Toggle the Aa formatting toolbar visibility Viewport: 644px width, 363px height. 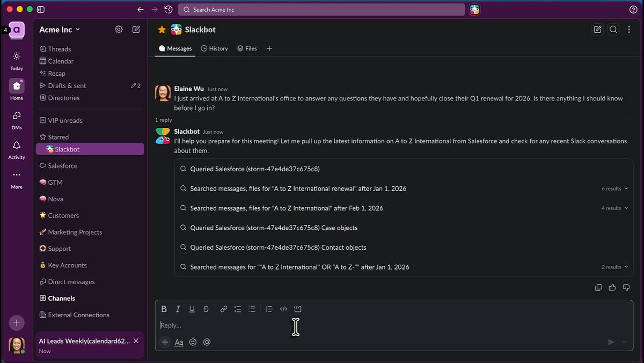pyautogui.click(x=179, y=342)
